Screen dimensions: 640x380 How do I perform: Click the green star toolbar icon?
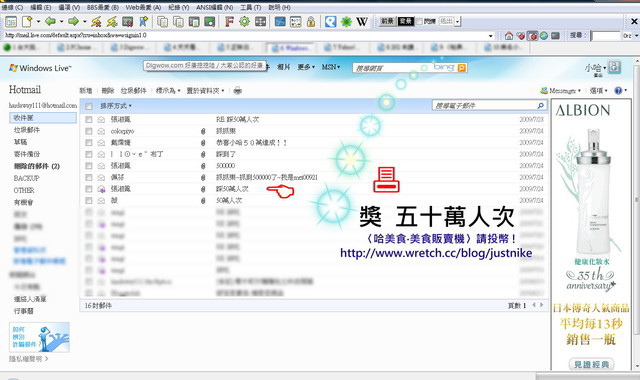point(346,21)
